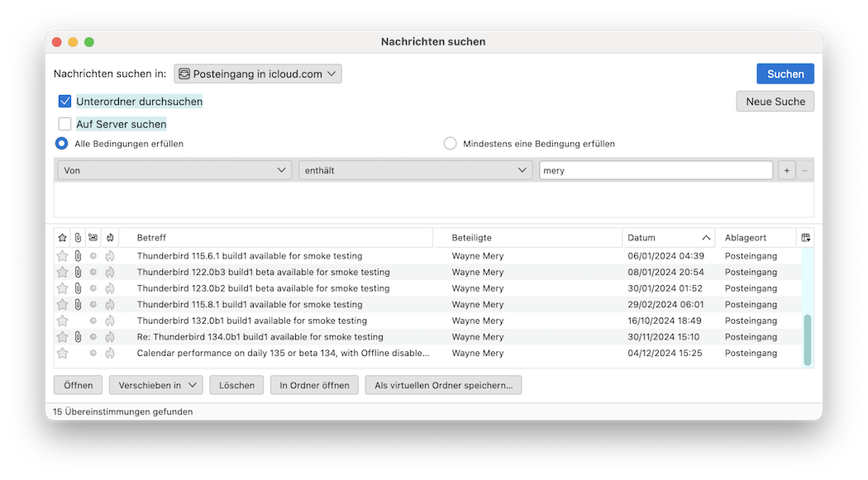Sort by Datum column header
868x480 pixels.
669,238
